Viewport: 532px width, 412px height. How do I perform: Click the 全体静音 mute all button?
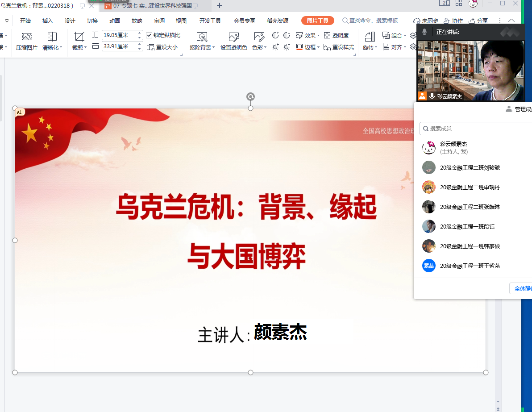pos(521,288)
